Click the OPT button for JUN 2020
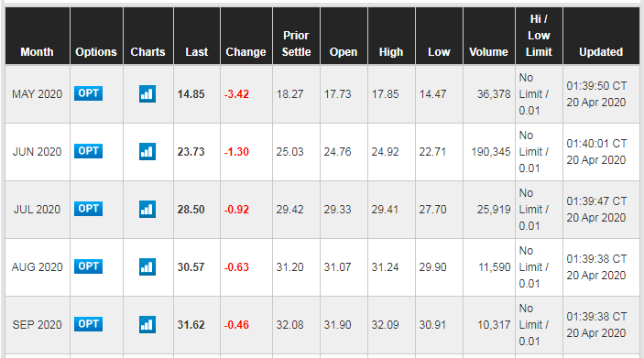644x358 pixels. coord(88,151)
